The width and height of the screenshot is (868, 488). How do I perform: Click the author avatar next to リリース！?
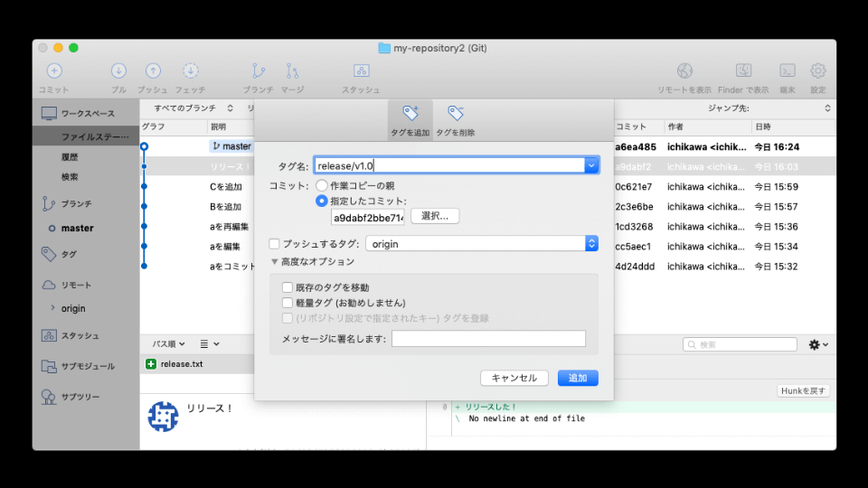[164, 417]
